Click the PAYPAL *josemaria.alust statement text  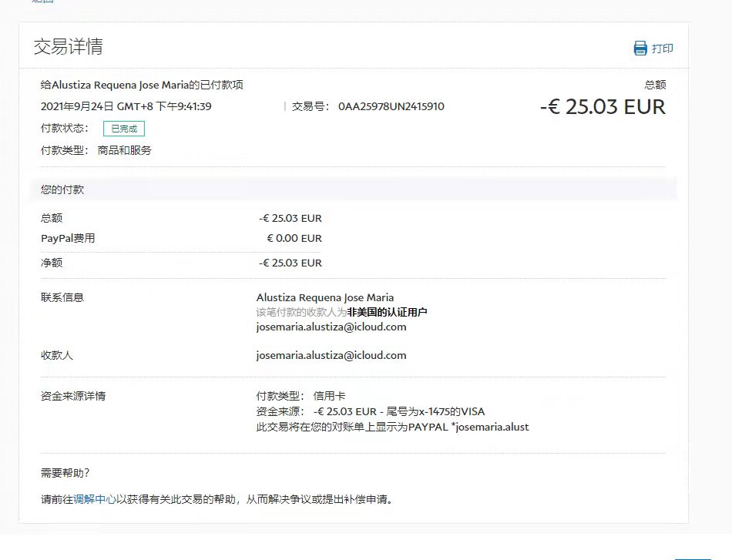(392, 427)
